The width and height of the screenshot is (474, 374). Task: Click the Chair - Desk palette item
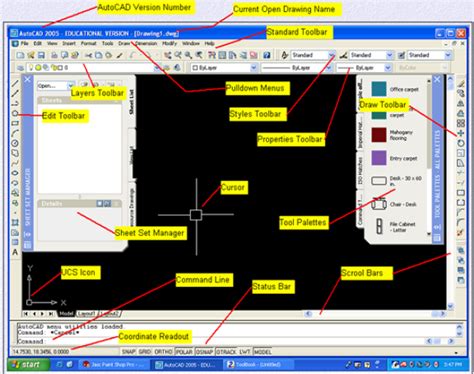click(394, 204)
